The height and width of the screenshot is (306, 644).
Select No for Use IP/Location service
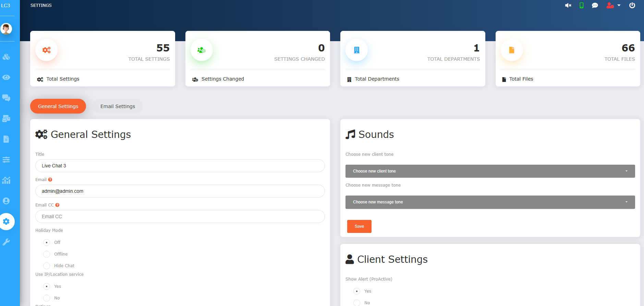pyautogui.click(x=47, y=298)
